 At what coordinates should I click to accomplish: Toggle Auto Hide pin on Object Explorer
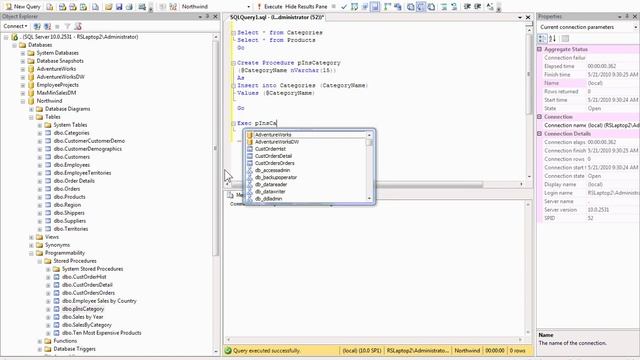pos(207,16)
